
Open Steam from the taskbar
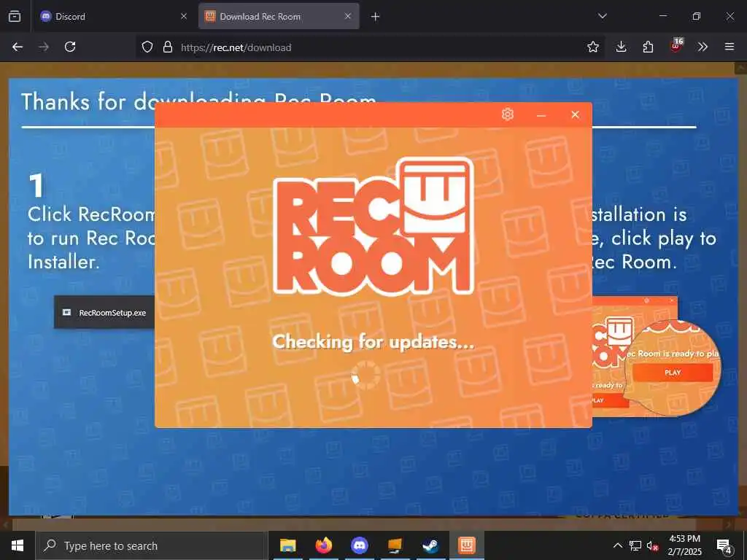point(431,545)
